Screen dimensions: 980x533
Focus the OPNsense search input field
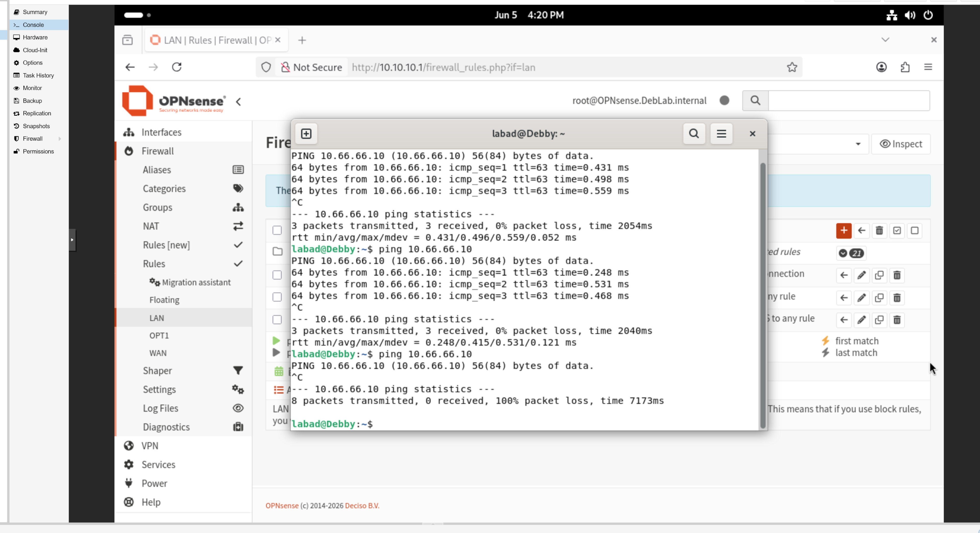849,100
